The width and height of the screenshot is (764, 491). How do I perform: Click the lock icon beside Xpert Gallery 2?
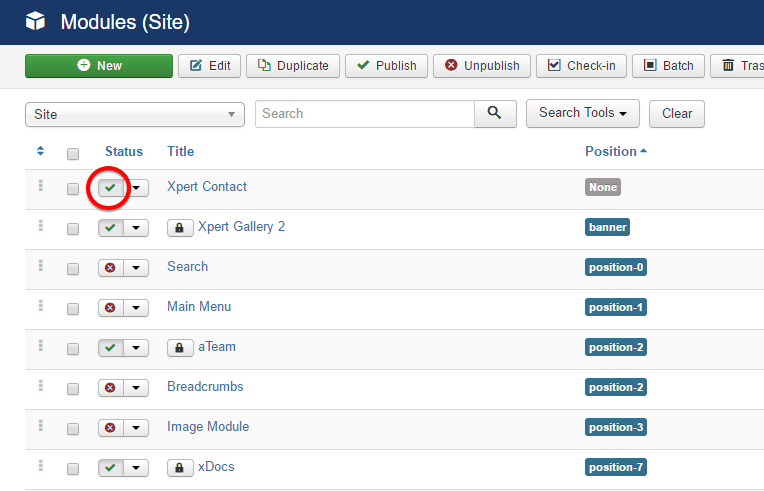pyautogui.click(x=180, y=228)
